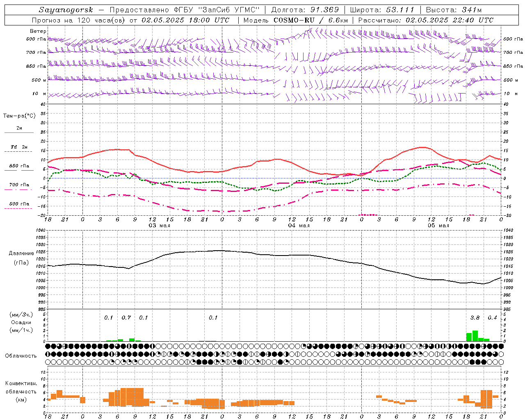525x420 pixels.
Task: Select the Модель COSMO-RU / 6.6км label
Action: click(296, 20)
